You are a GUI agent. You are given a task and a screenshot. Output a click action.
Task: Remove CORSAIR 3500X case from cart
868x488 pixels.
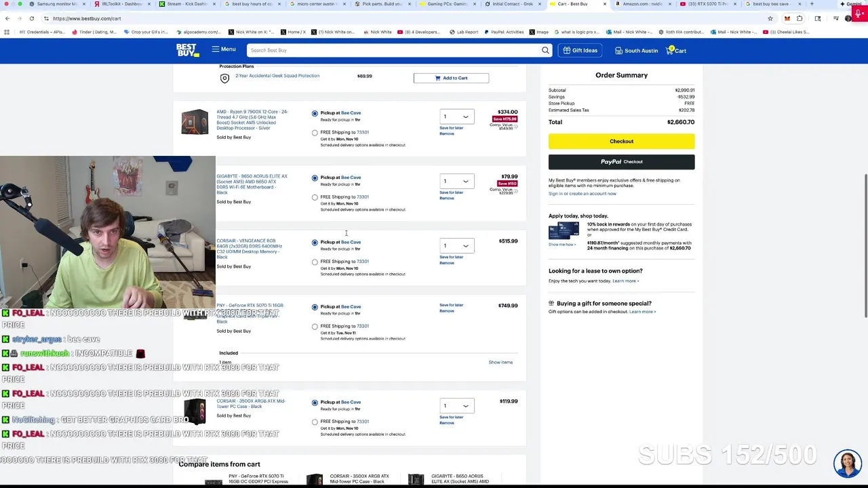pos(447,423)
